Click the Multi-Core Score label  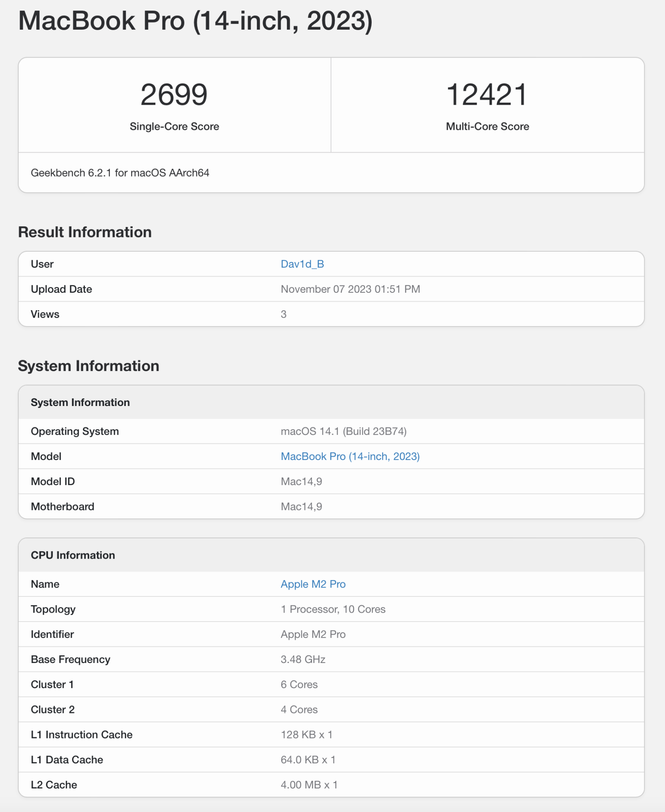pyautogui.click(x=487, y=126)
